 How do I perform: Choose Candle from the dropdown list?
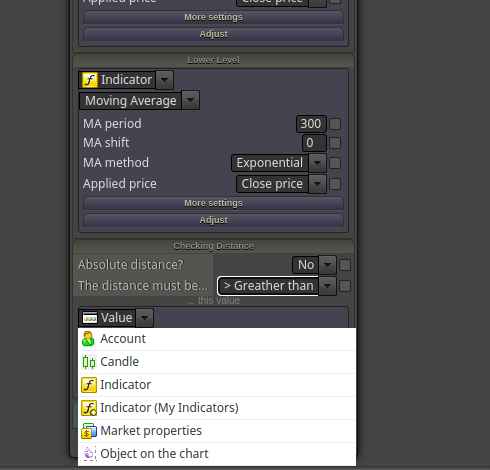(217, 362)
